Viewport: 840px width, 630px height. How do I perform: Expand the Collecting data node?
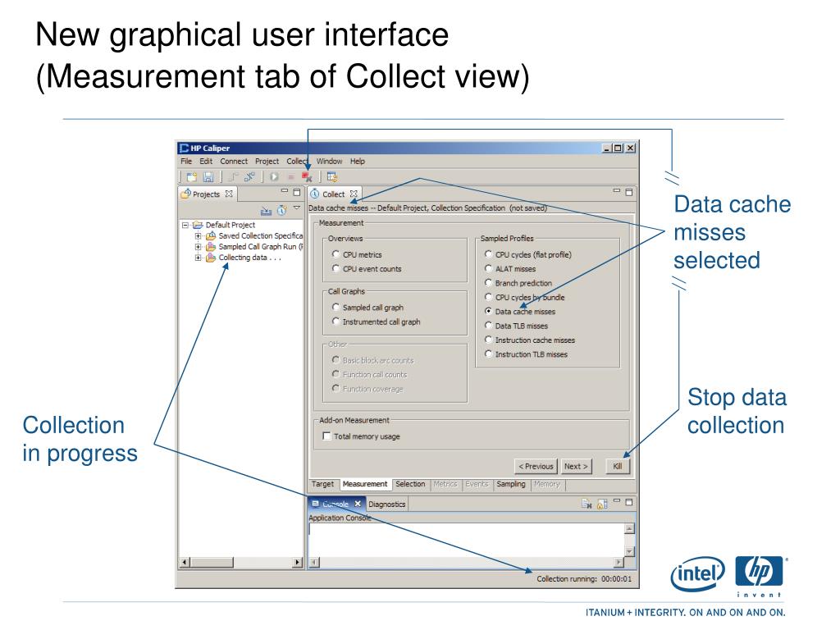pyautogui.click(x=199, y=258)
